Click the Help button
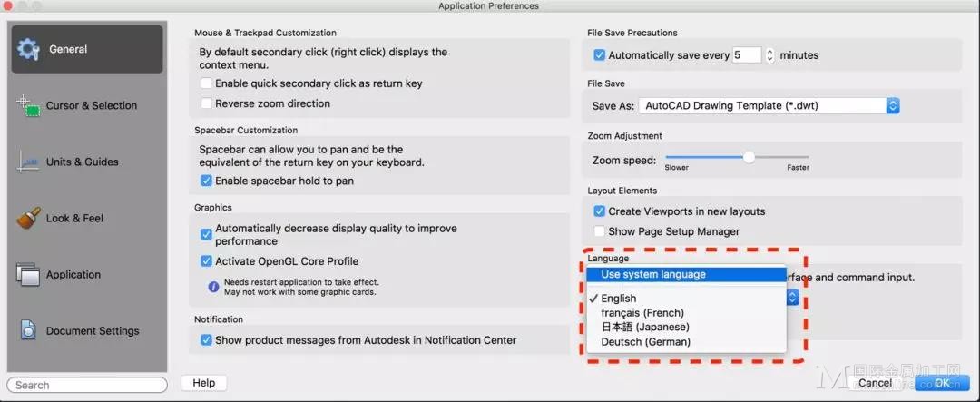 pyautogui.click(x=204, y=383)
